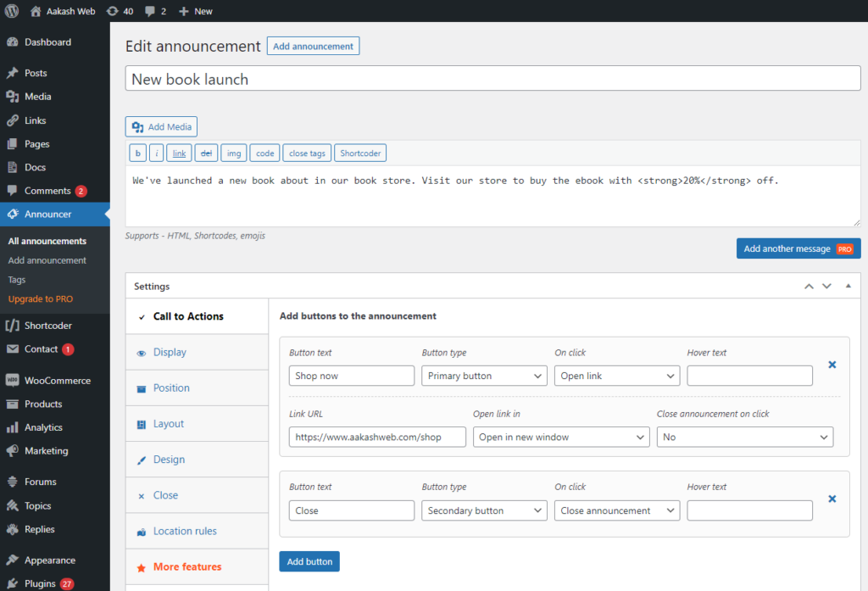This screenshot has height=591, width=868.
Task: Click the Announcer megaphone icon in sidebar
Action: 14,214
